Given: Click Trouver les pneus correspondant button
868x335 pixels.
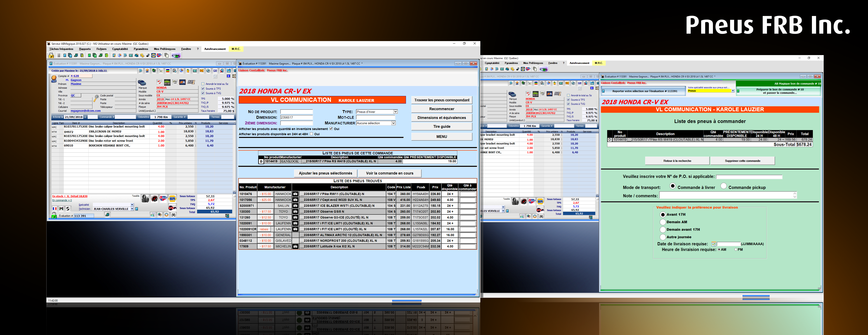Looking at the screenshot, I should (441, 100).
